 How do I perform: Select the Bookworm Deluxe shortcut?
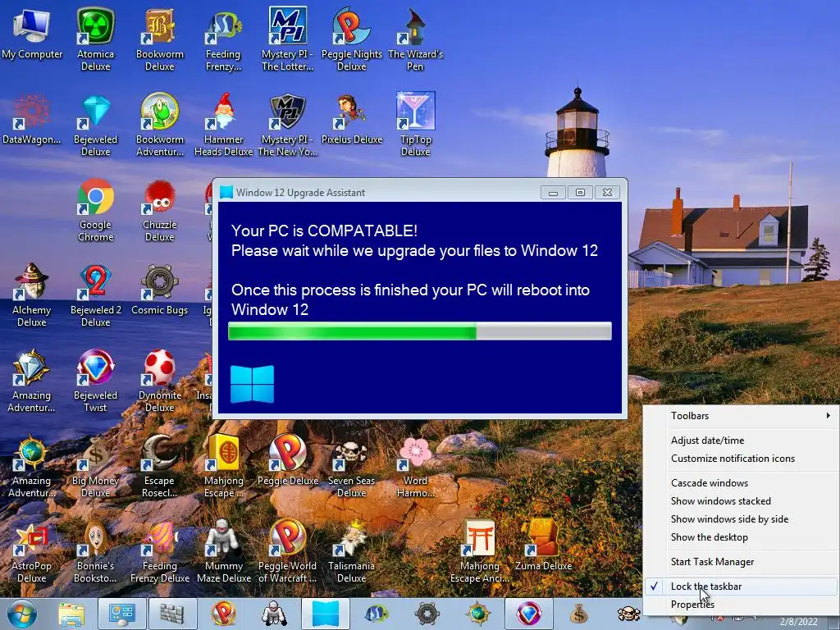[160, 39]
